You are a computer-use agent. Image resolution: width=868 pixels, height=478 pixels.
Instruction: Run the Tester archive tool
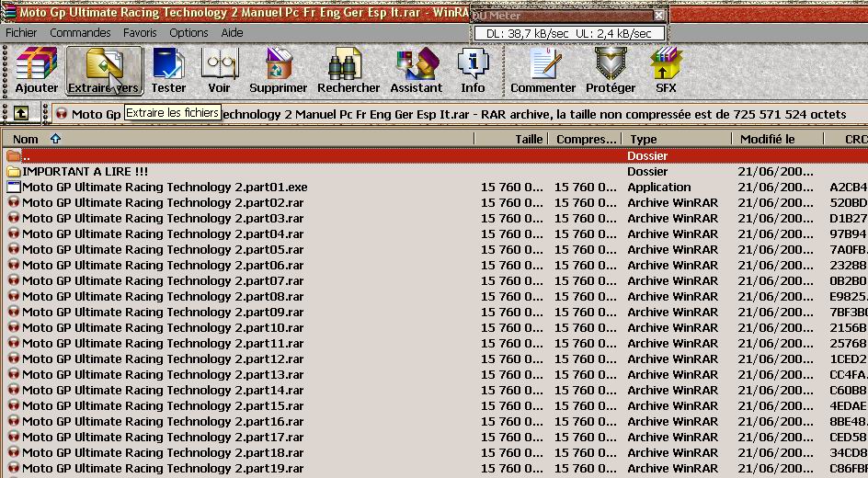coord(169,70)
